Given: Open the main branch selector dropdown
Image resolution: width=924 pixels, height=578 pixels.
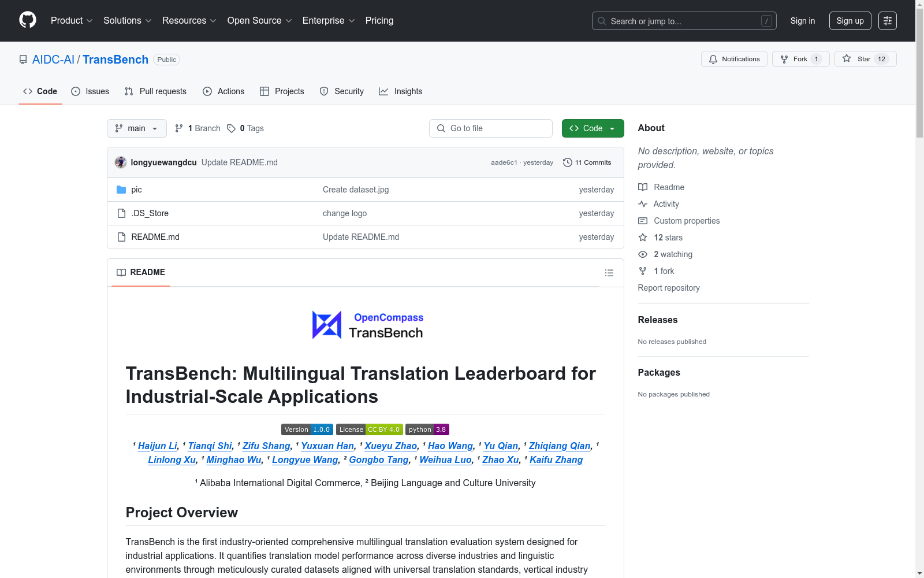Looking at the screenshot, I should click(137, 128).
